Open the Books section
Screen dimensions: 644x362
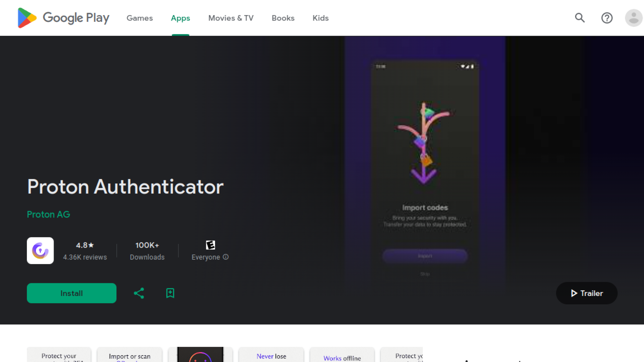283,18
